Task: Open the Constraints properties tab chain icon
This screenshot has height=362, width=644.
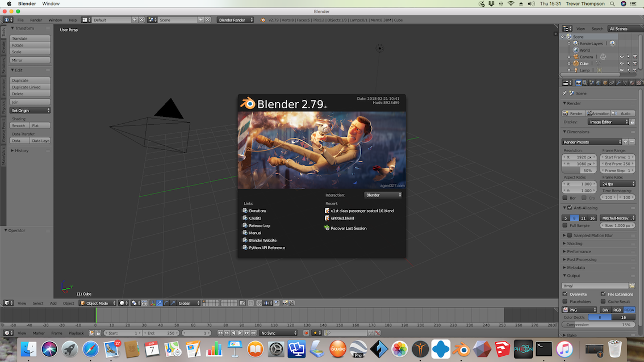Action: [x=612, y=83]
